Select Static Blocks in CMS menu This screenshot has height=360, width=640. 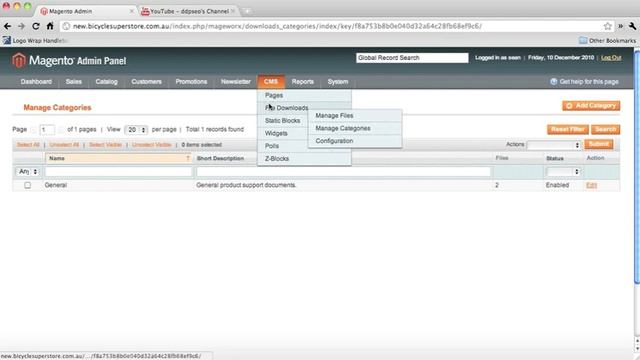tap(282, 120)
